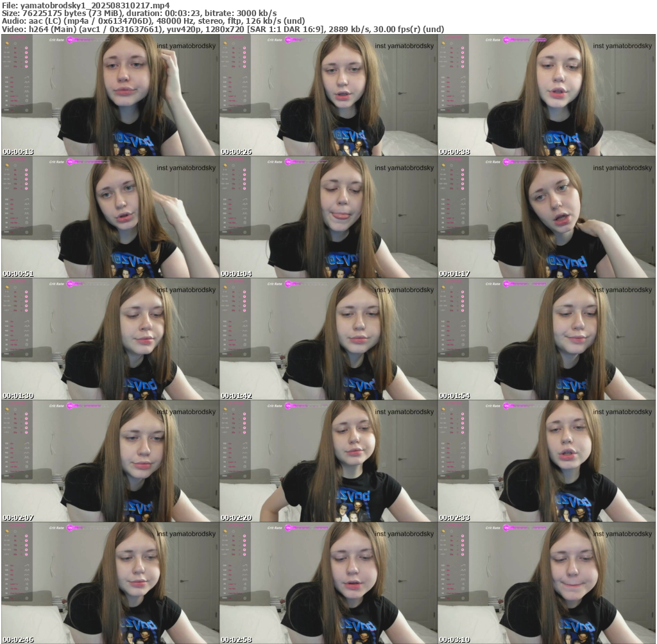Select the Audio line showing aac (LC)

pos(153,21)
